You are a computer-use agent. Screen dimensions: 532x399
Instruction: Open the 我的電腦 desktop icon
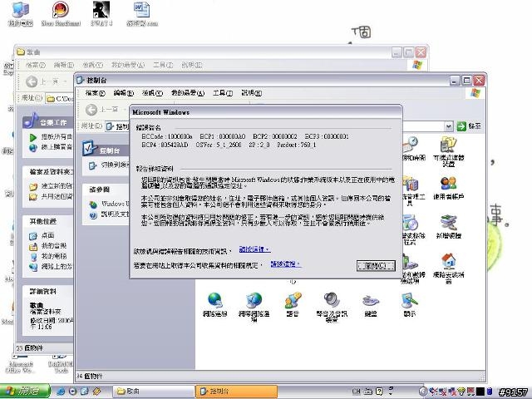20,14
